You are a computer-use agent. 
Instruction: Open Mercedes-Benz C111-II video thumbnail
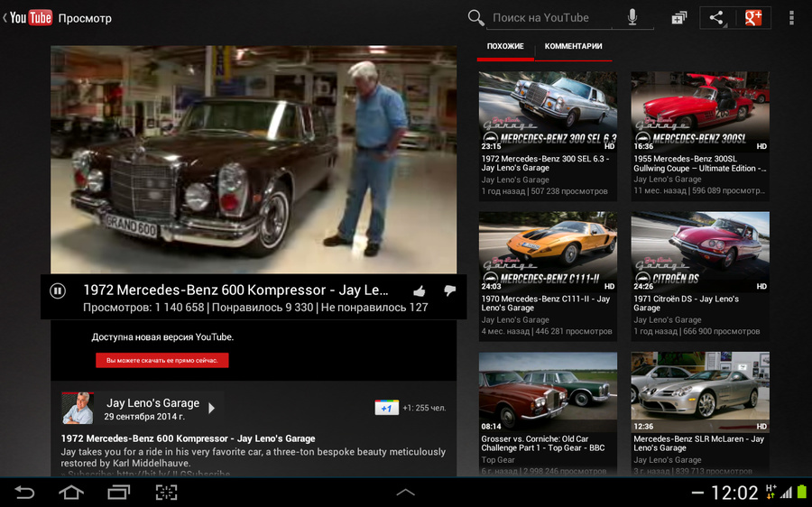548,252
